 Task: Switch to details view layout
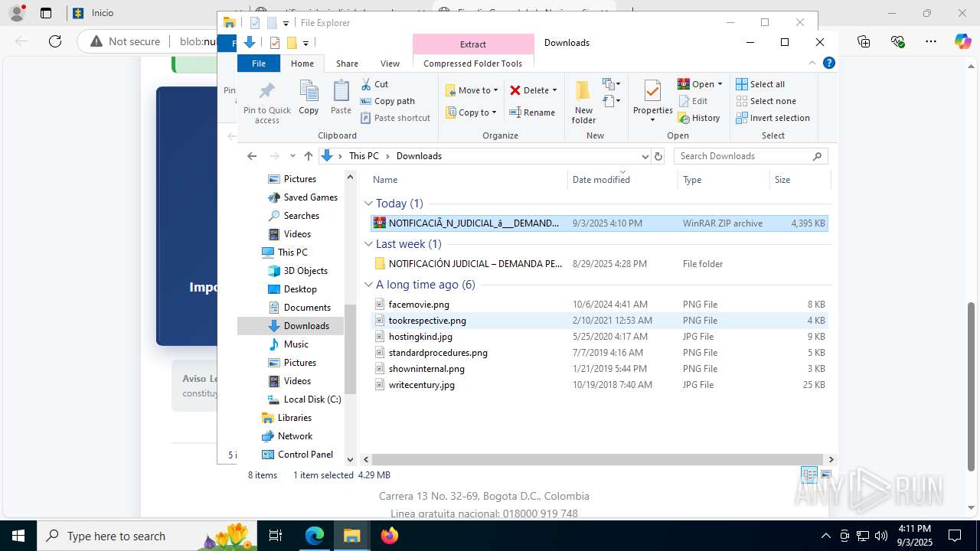coord(808,475)
